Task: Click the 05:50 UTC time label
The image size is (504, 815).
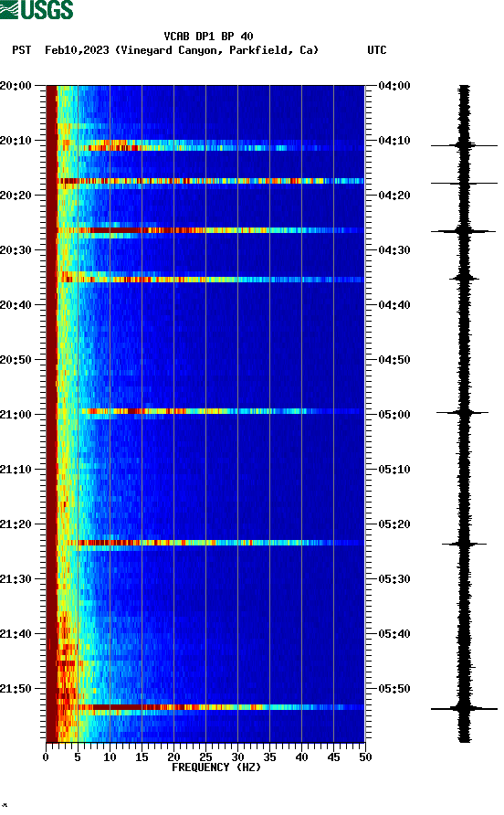Action: click(x=394, y=689)
